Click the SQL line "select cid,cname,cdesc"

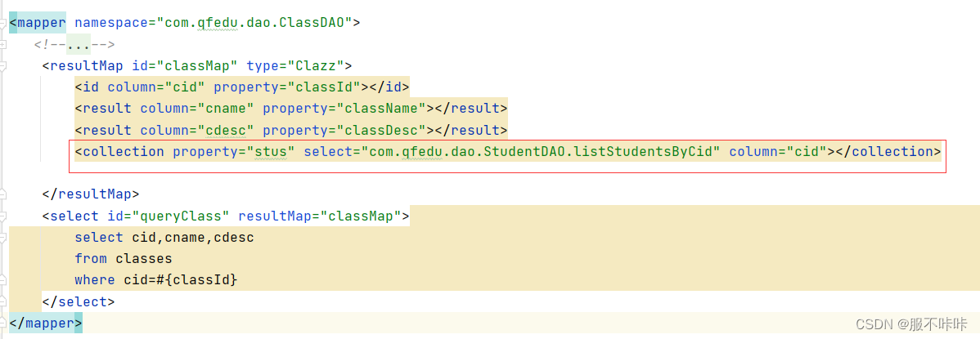164,238
